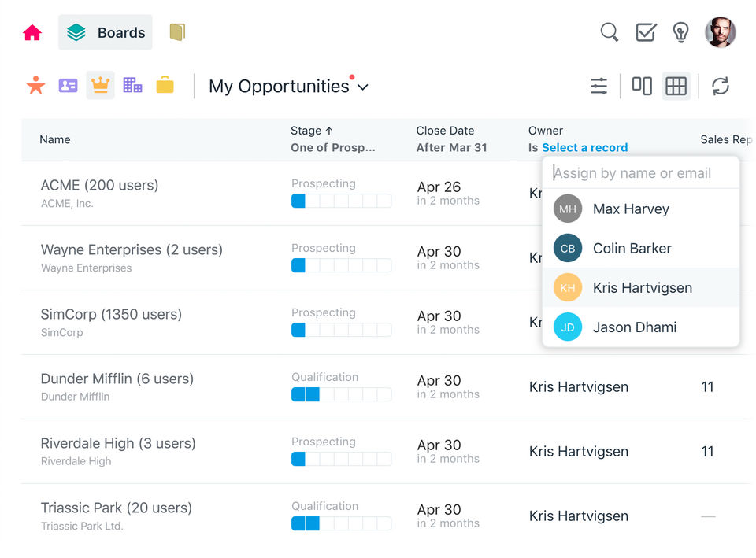Image resolution: width=756 pixels, height=558 pixels.
Task: Switch to split column view
Action: click(642, 87)
